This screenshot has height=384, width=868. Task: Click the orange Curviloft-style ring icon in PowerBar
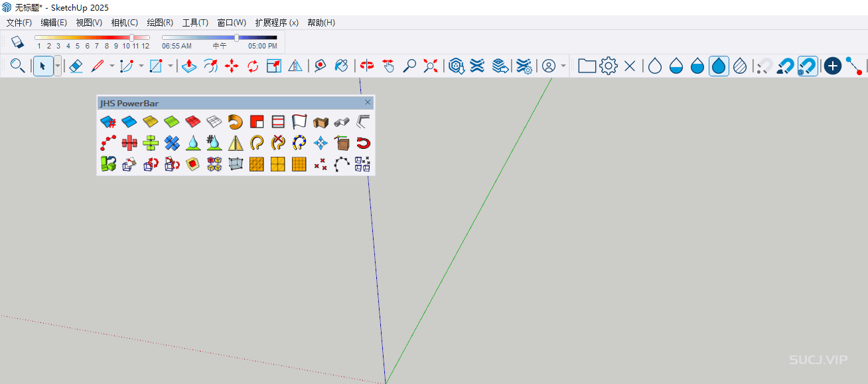(x=236, y=122)
